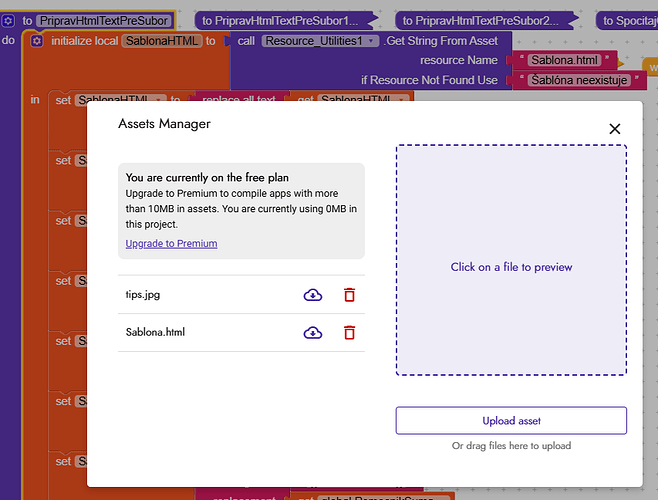Image resolution: width=658 pixels, height=500 pixels.
Task: Select the collapsed PripravHtmlTextPreSubor1 procedure block
Action: (x=285, y=21)
